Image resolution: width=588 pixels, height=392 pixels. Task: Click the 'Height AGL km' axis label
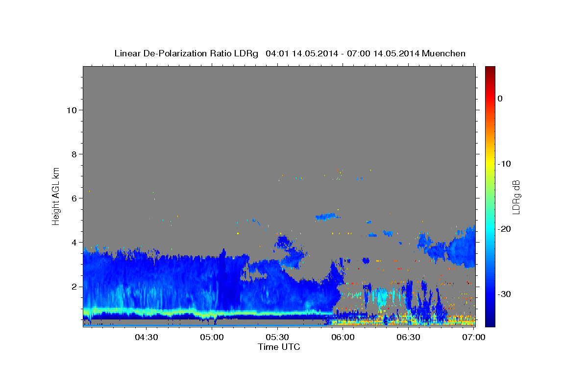tap(56, 196)
